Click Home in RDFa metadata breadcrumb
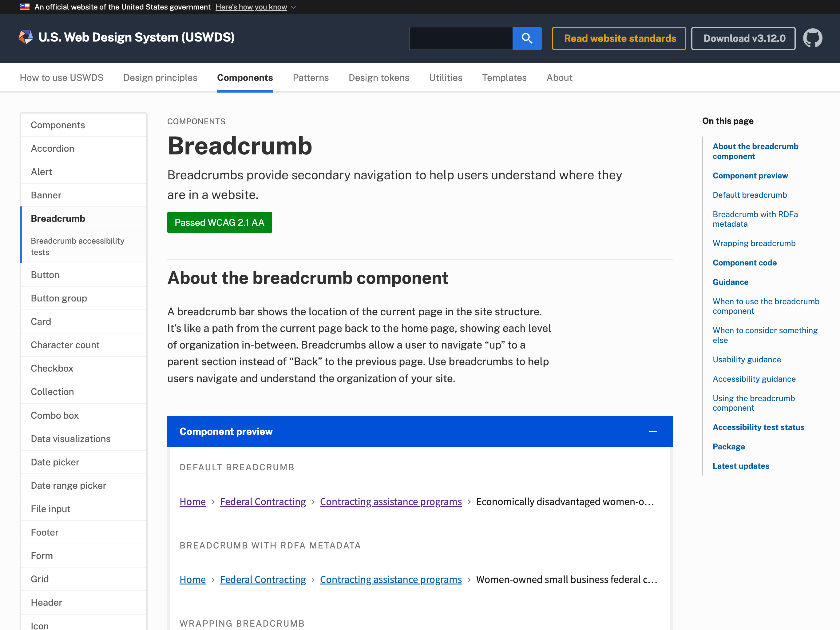This screenshot has height=630, width=840. (x=192, y=580)
